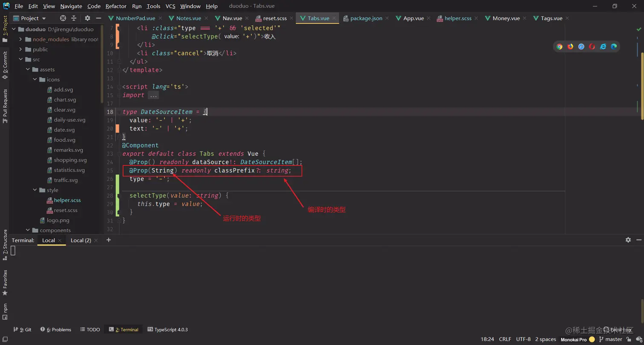Viewport: 644px width, 345px height.
Task: Open Internet Explorer browser preview icon
Action: point(603,47)
